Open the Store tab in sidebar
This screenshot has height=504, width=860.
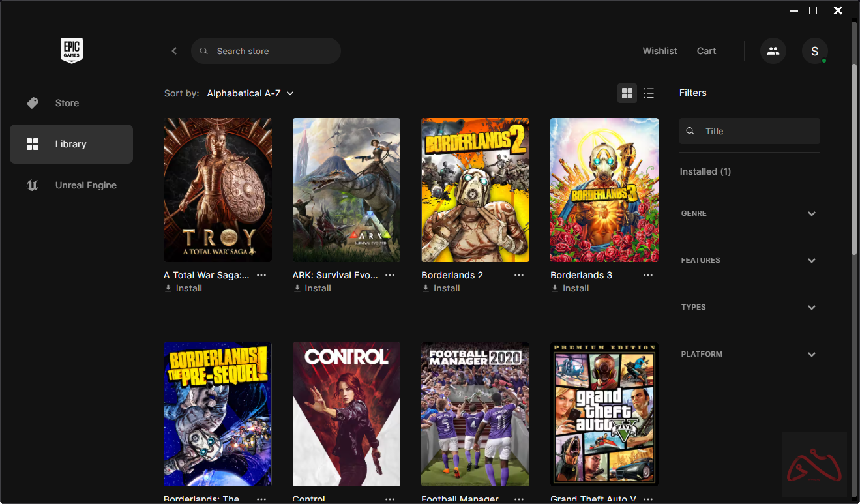[67, 103]
